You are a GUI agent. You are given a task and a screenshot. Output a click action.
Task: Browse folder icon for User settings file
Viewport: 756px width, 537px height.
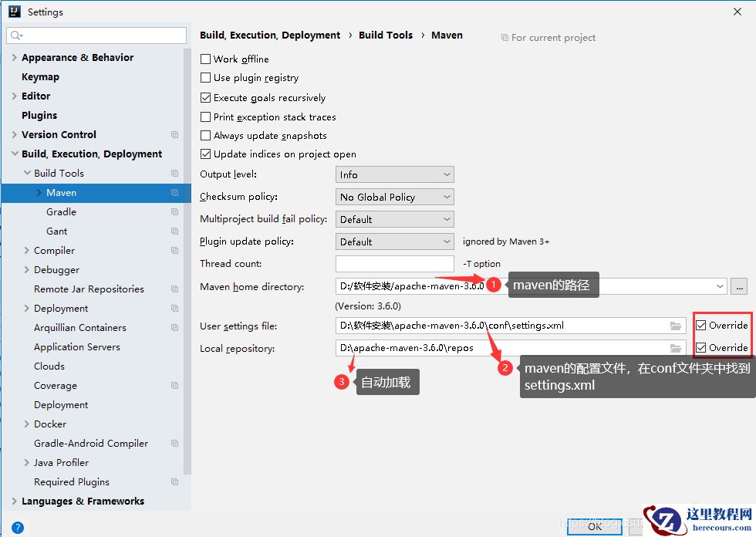(x=676, y=326)
